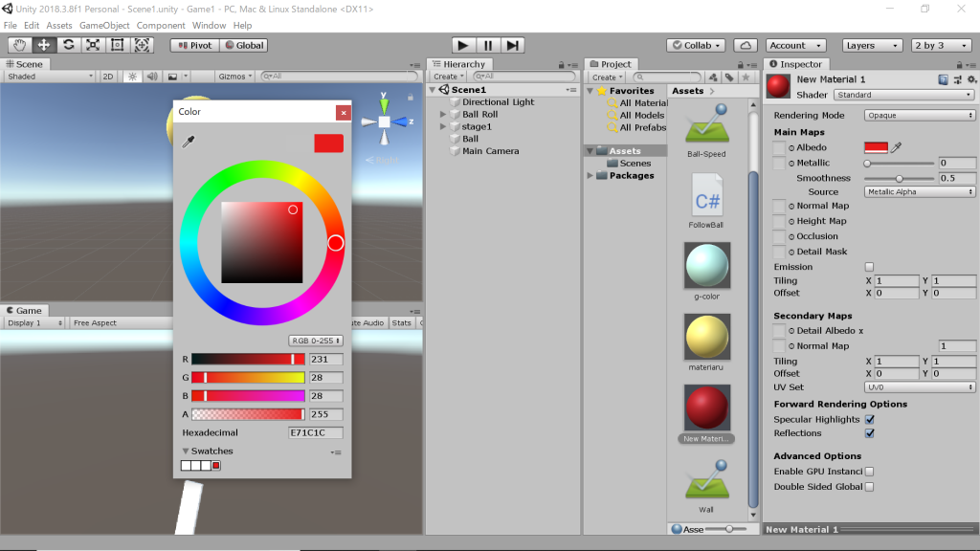
Task: Toggle Global handle rotation
Action: click(x=244, y=45)
